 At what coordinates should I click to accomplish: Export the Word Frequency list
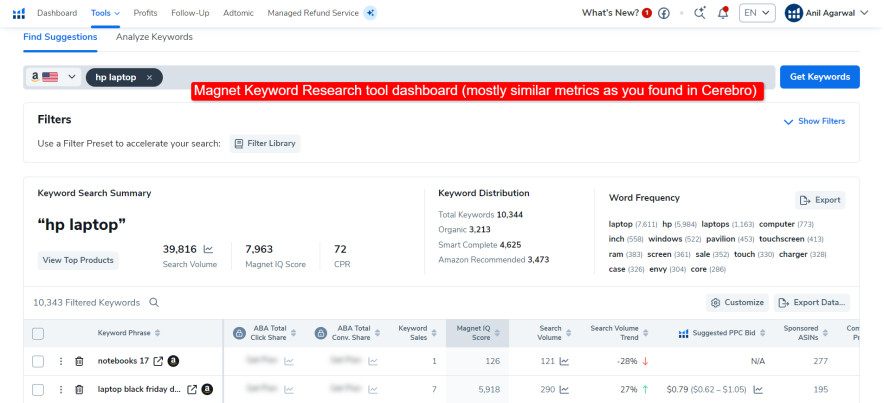tap(820, 200)
